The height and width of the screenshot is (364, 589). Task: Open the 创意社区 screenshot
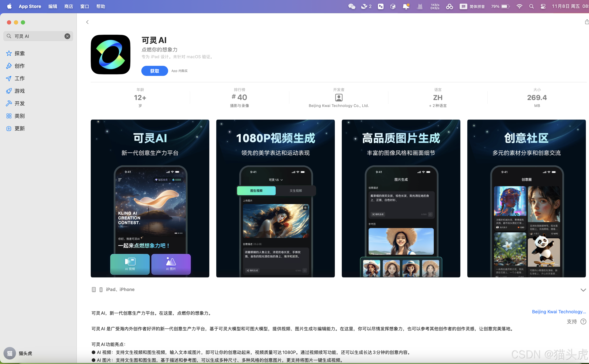[x=526, y=198]
